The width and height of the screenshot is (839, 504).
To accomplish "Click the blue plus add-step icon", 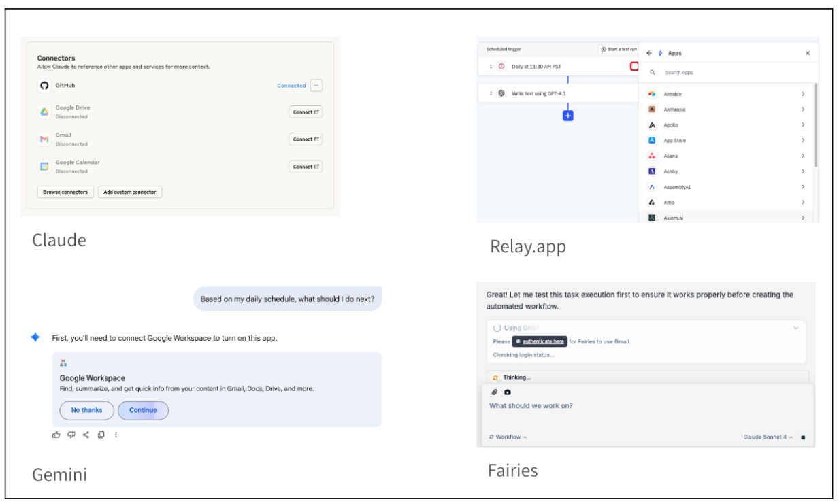I will click(568, 116).
